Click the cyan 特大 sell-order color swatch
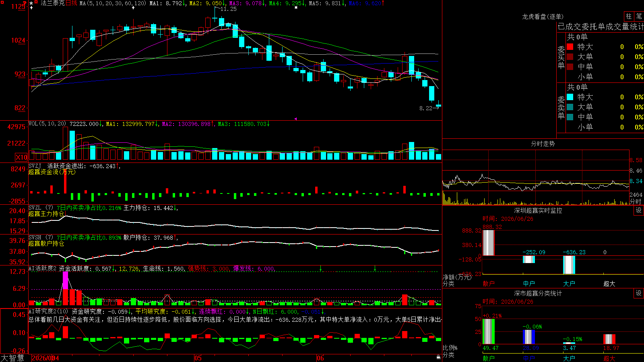Viewport: 644px width, 362px height. point(570,97)
